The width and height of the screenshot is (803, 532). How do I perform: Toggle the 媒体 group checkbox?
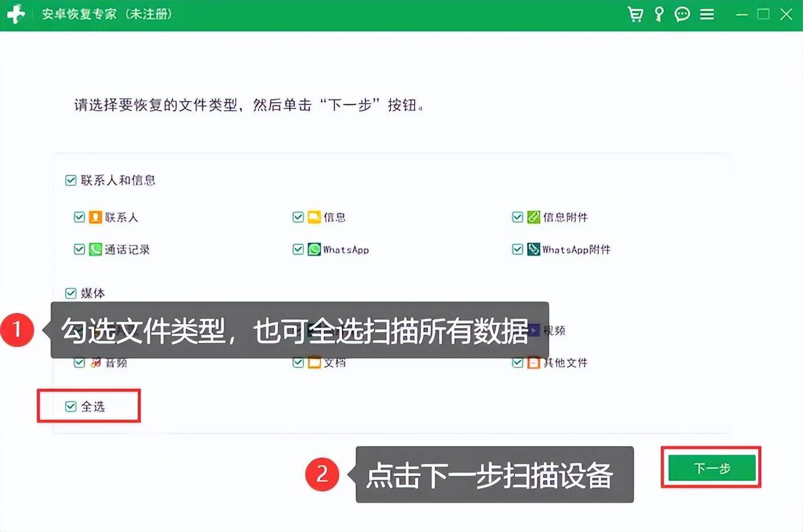pos(71,294)
